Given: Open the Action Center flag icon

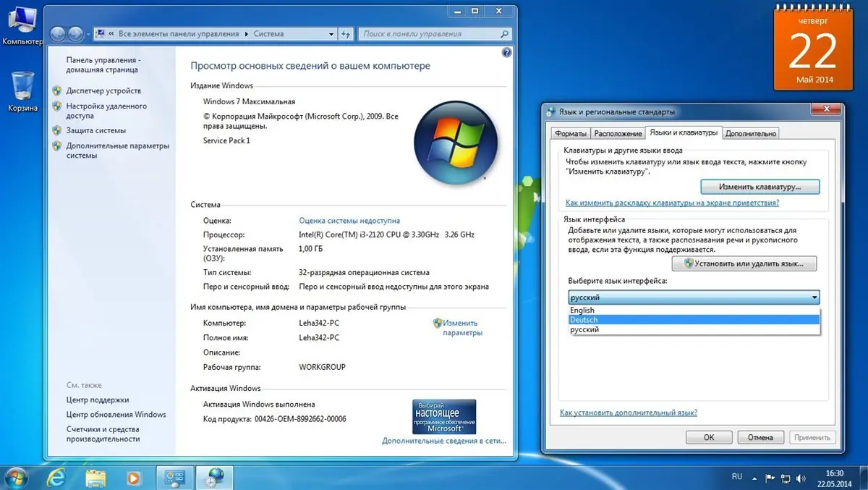Looking at the screenshot, I should (770, 478).
